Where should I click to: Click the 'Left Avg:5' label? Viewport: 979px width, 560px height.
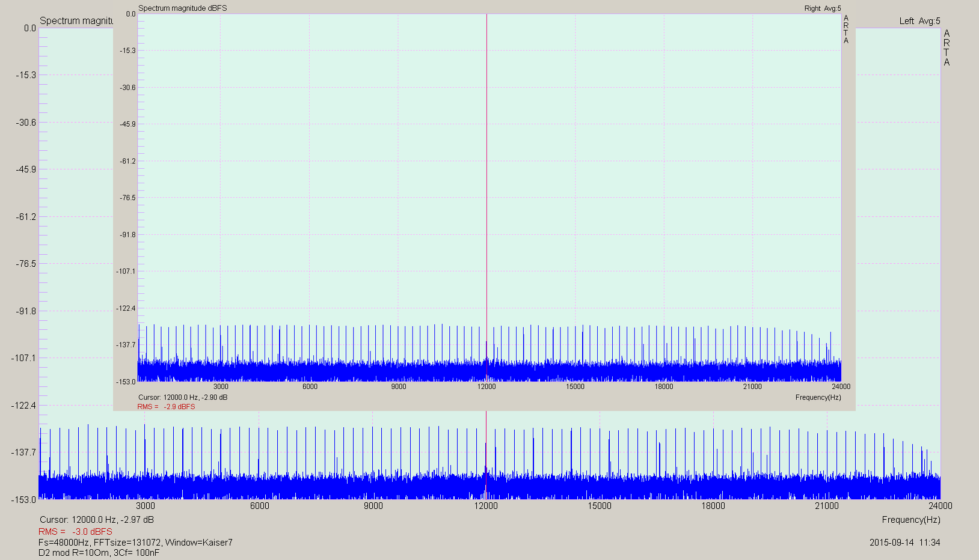919,21
